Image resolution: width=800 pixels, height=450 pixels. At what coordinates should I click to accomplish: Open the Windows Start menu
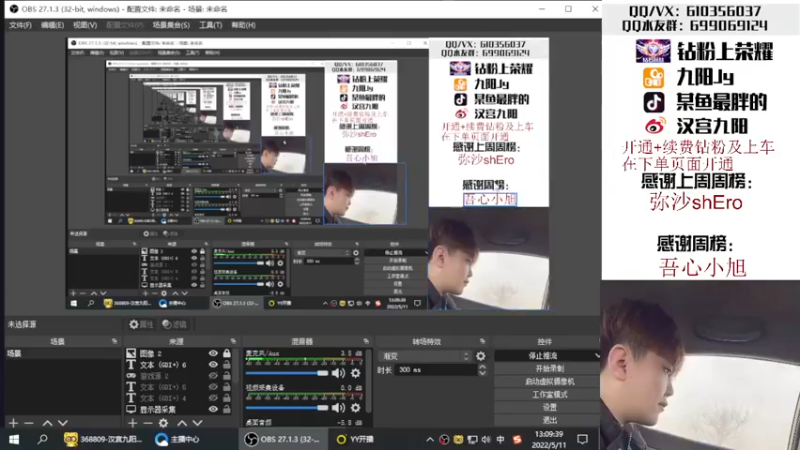14,439
